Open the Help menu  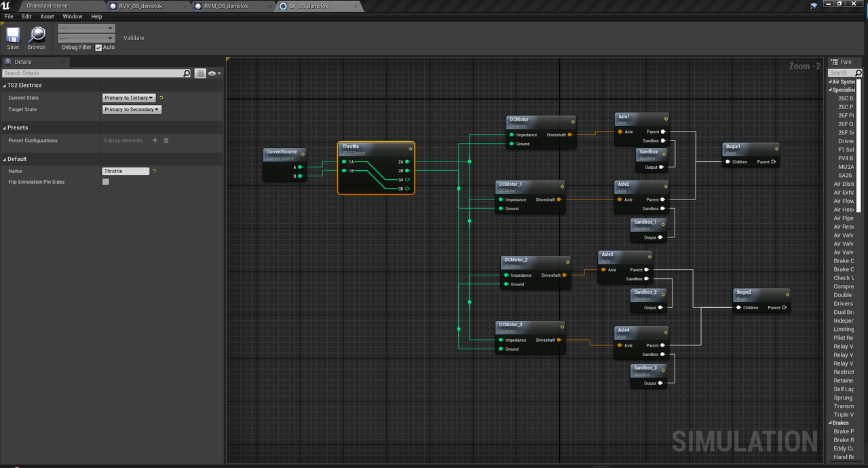(x=96, y=16)
